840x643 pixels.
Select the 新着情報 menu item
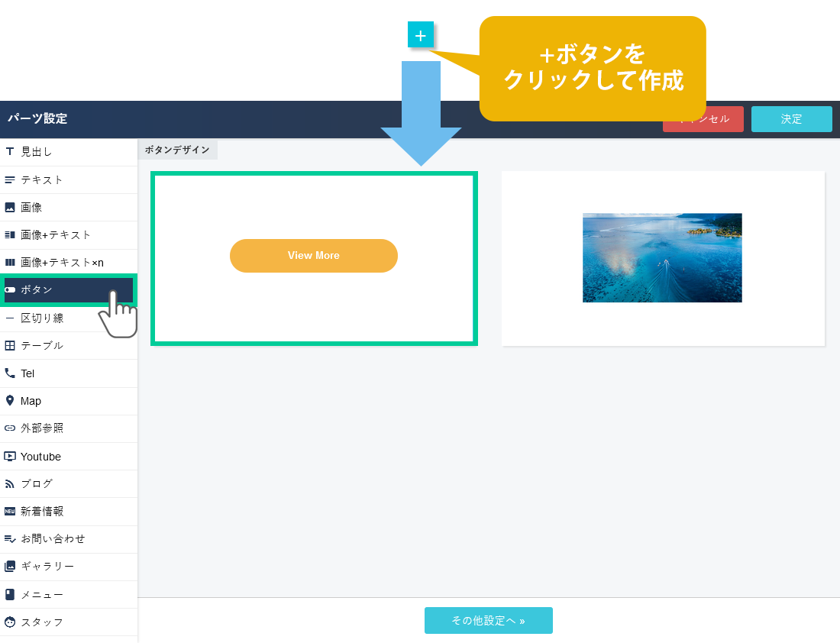point(42,512)
